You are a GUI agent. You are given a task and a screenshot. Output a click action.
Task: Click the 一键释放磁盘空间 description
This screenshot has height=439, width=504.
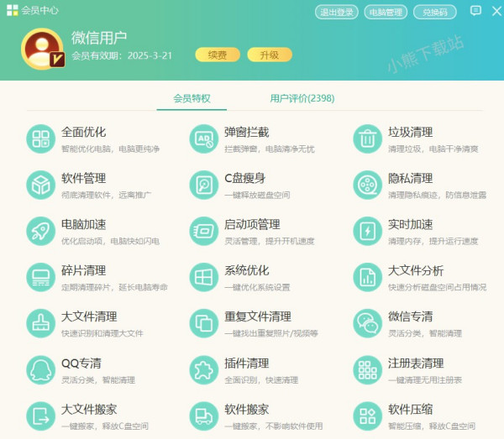point(257,195)
